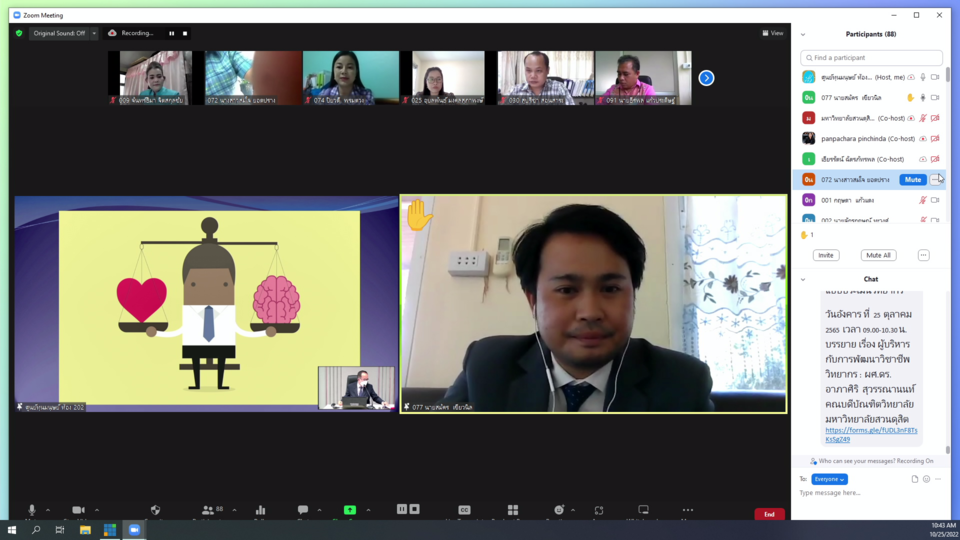Select thumbnail of participant 091
Image resolution: width=960 pixels, height=540 pixels.
(643, 78)
